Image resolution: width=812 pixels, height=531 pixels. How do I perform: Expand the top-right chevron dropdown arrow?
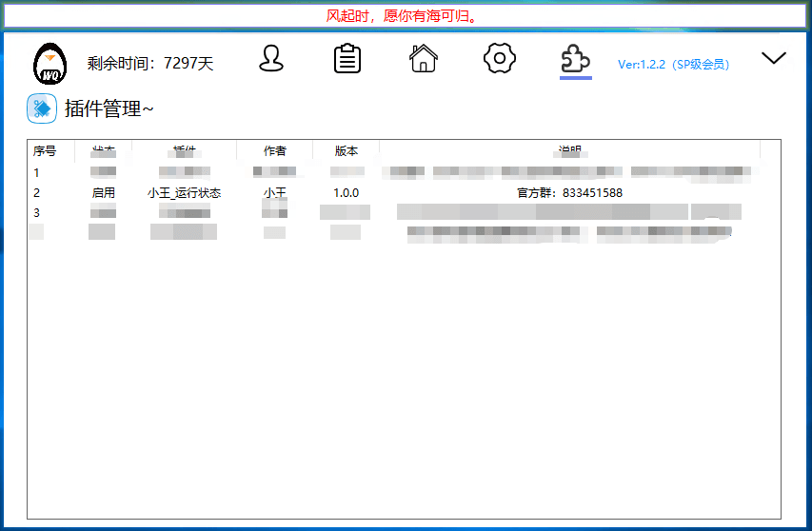[774, 59]
